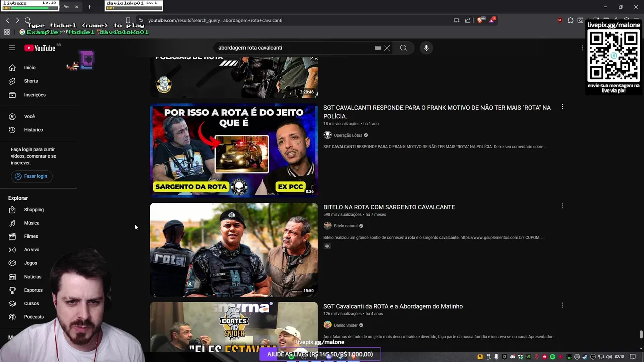This screenshot has width=644, height=362.
Task: Click the bookmark icon in address bar
Action: tap(128, 20)
